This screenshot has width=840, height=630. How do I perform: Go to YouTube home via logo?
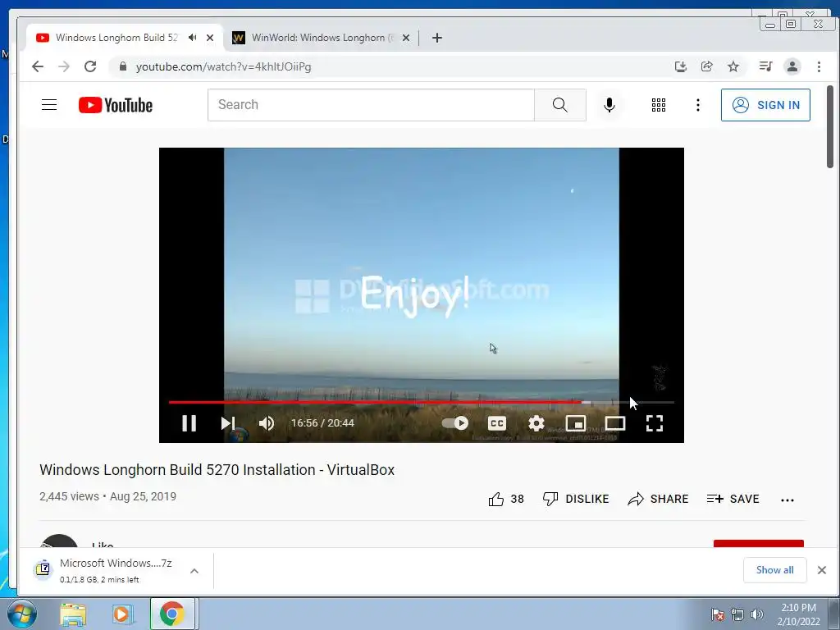(115, 105)
